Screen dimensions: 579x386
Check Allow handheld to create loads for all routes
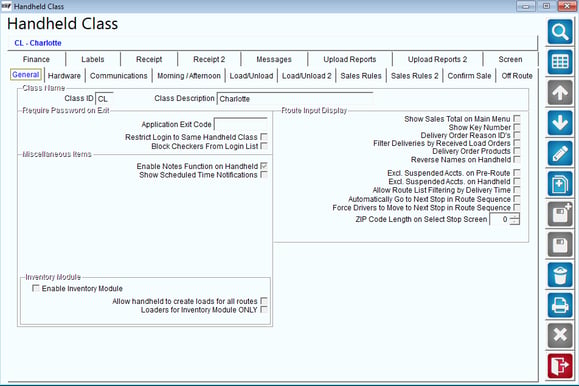pos(264,301)
